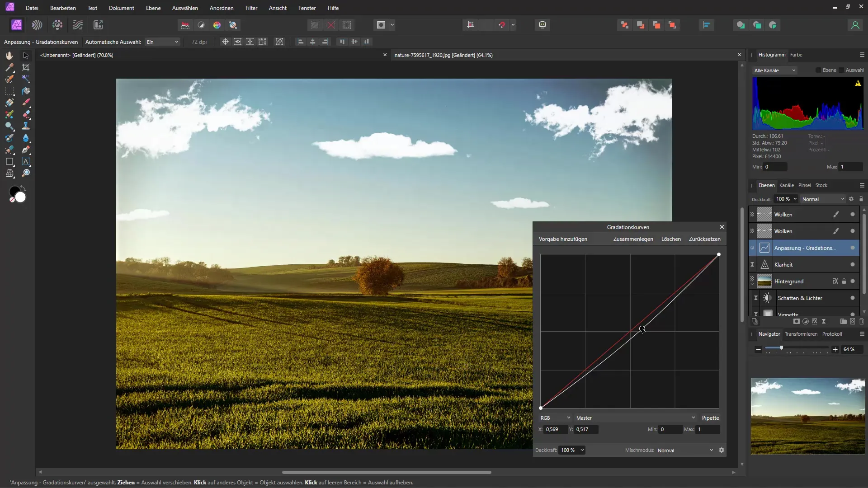868x488 pixels.
Task: Hide the Klarheit layer
Action: pos(853,265)
